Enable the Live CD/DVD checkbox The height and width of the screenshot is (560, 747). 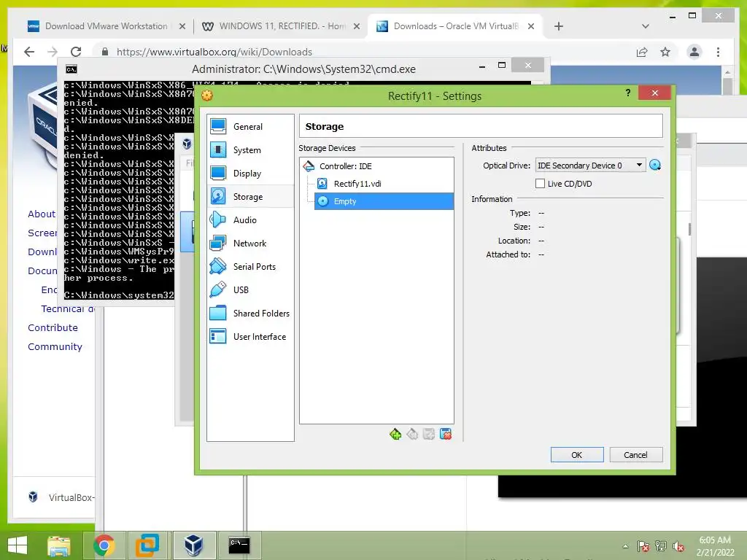[x=541, y=184]
